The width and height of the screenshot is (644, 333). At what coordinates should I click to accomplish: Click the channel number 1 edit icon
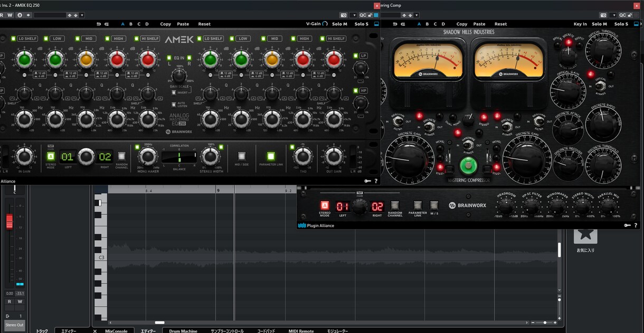point(8,316)
